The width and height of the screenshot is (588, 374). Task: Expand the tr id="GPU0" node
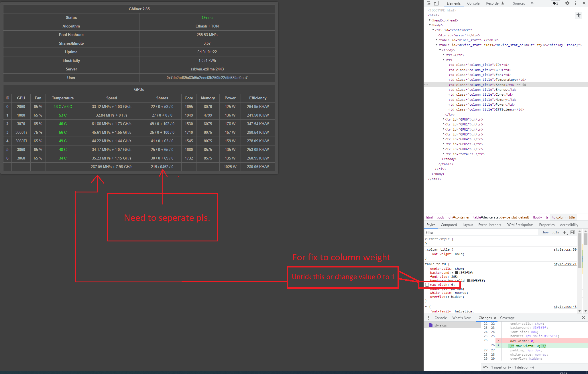coord(444,119)
